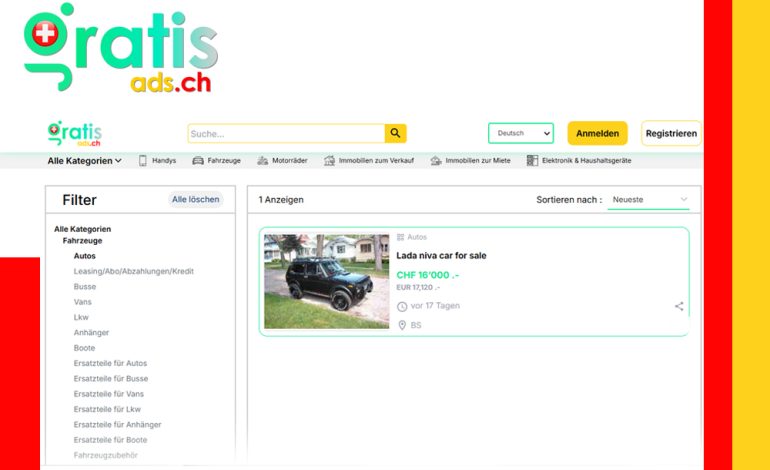Open the Lada niva car thumbnail
Image resolution: width=770 pixels, height=470 pixels.
coord(326,282)
